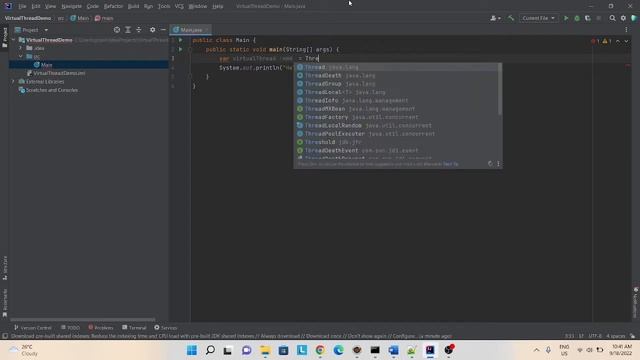Open the Problems tool window
Viewport: 640px width, 360px height.
point(101,328)
